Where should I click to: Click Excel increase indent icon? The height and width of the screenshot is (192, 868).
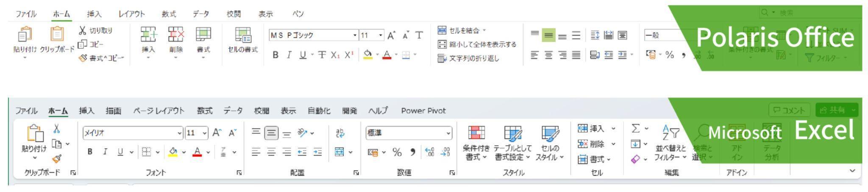point(318,151)
